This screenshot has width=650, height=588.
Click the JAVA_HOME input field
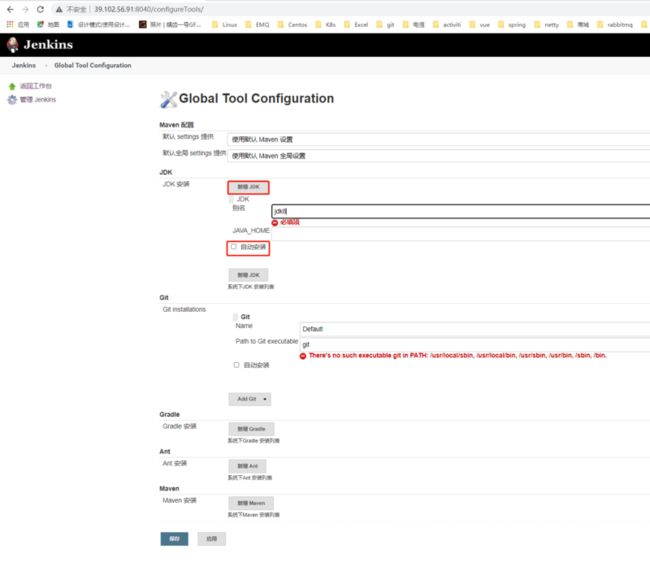coord(461,233)
